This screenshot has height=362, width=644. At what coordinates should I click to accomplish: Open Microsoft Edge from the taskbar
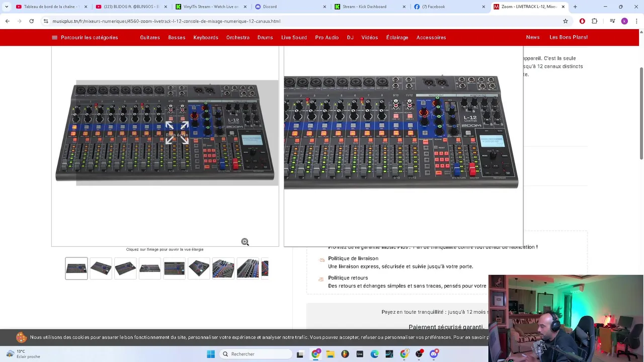click(x=374, y=354)
